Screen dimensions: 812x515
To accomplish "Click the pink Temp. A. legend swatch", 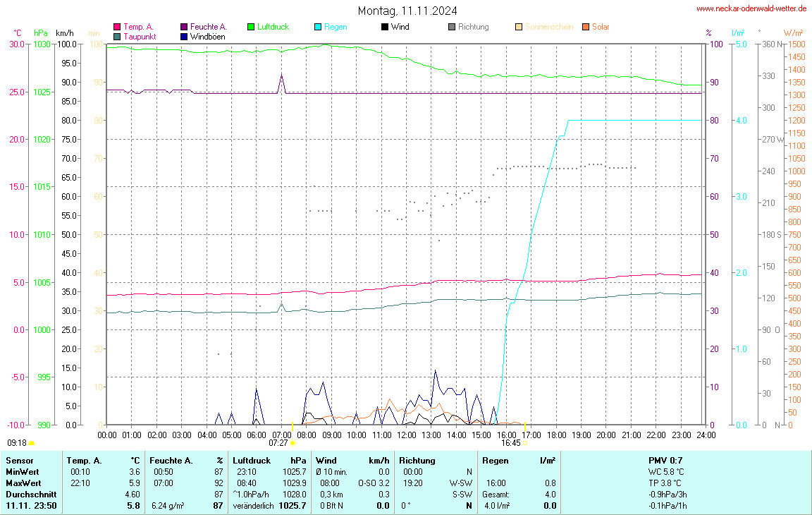I will coord(117,27).
